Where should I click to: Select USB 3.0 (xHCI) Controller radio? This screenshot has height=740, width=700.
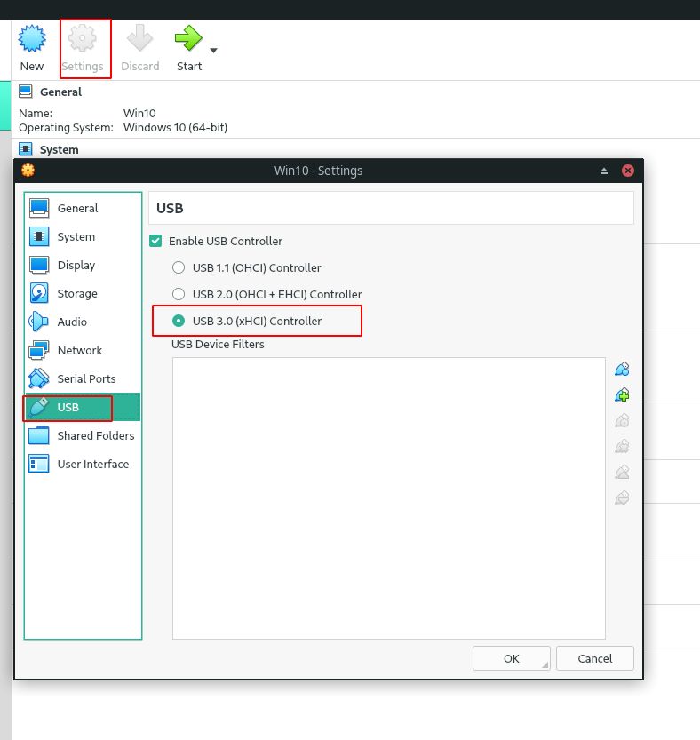[x=179, y=321]
